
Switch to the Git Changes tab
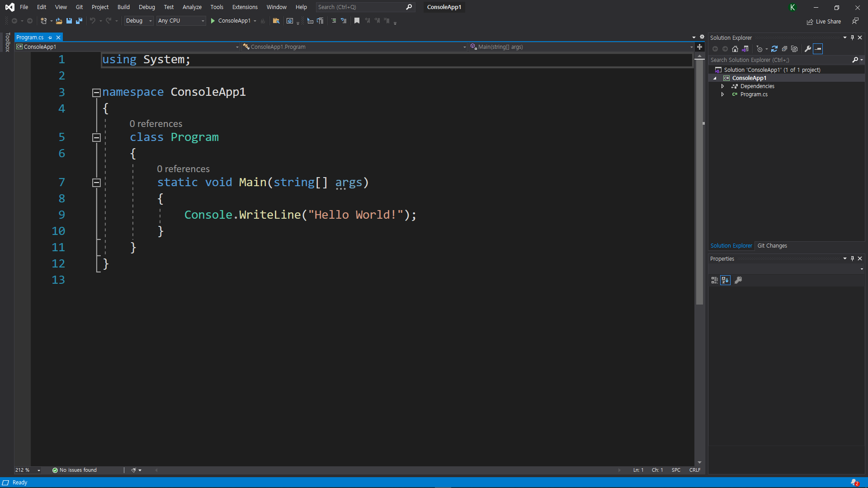772,246
